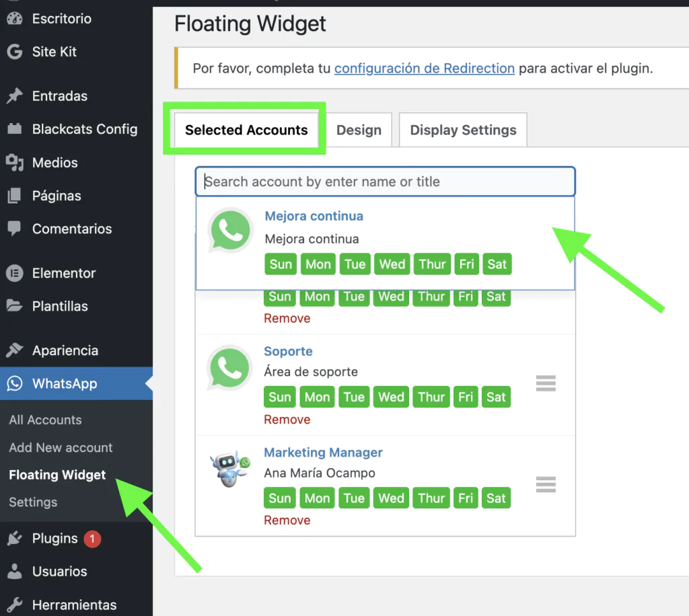This screenshot has height=616, width=689.
Task: Open Medios via its media library icon
Action: pyautogui.click(x=13, y=163)
